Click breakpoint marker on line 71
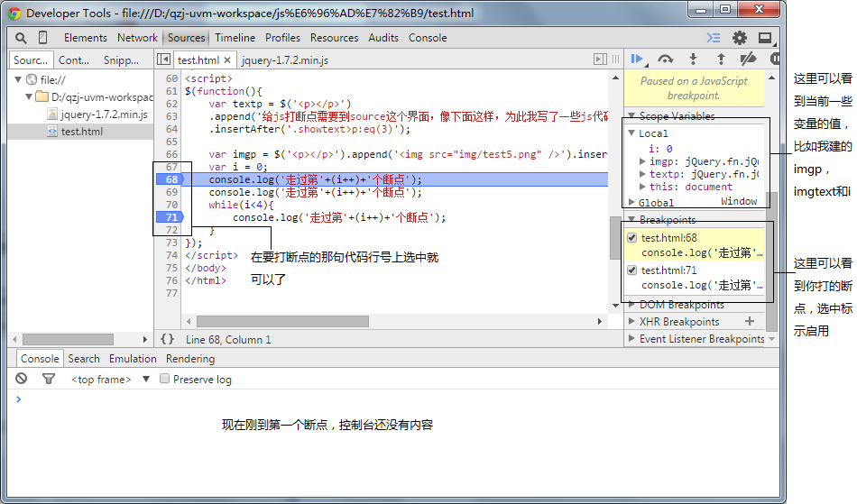857x504 pixels. click(x=170, y=217)
